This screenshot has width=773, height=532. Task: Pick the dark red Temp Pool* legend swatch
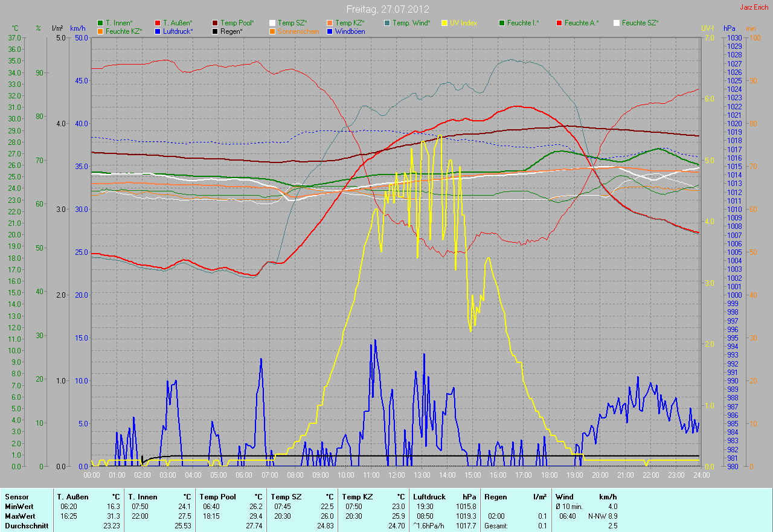215,23
